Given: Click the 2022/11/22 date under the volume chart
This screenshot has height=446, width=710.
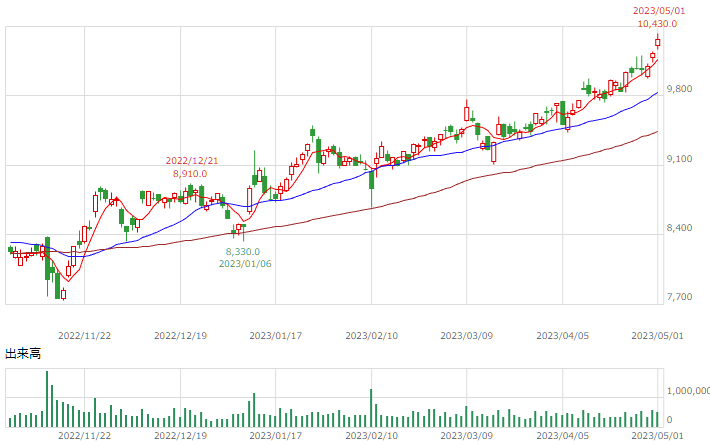Looking at the screenshot, I should point(84,436).
